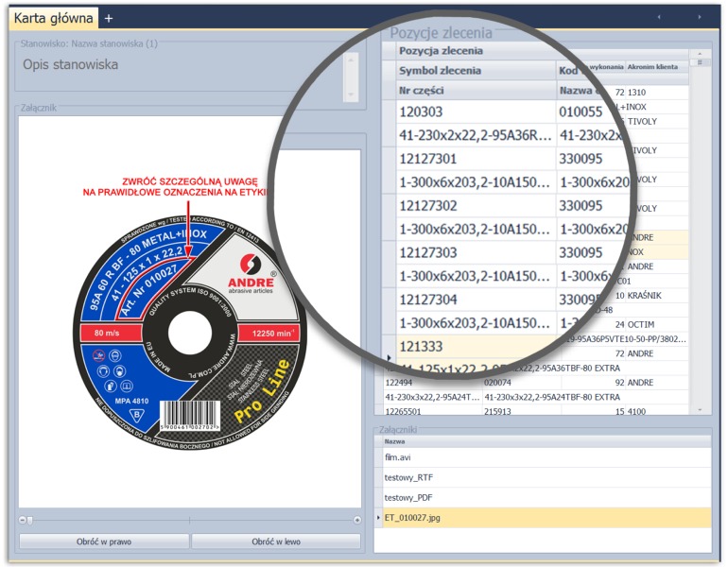Click the Obróć w prawo button

[104, 541]
